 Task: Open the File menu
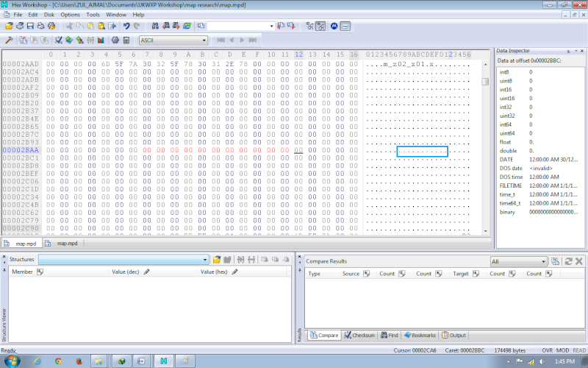coord(18,15)
